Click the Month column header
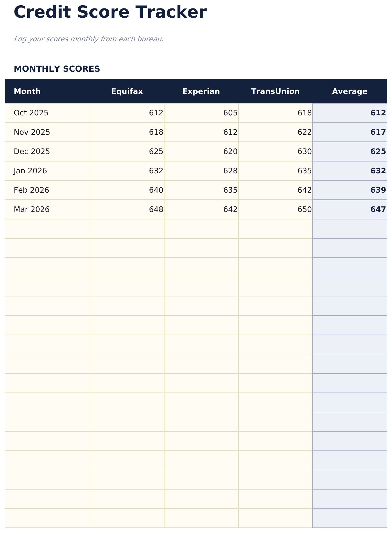 tap(27, 91)
